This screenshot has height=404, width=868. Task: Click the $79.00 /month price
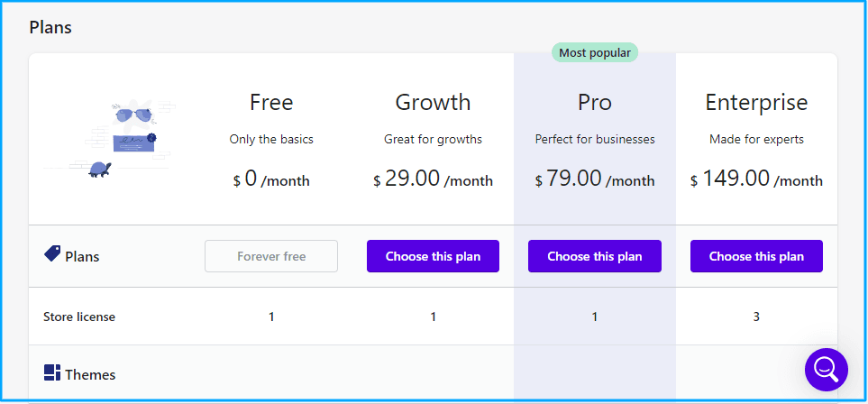594,179
